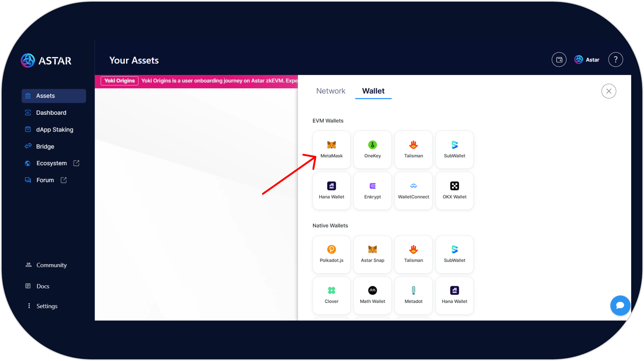The image size is (644, 361).
Task: Select Polkadot.js native wallet
Action: click(x=331, y=254)
